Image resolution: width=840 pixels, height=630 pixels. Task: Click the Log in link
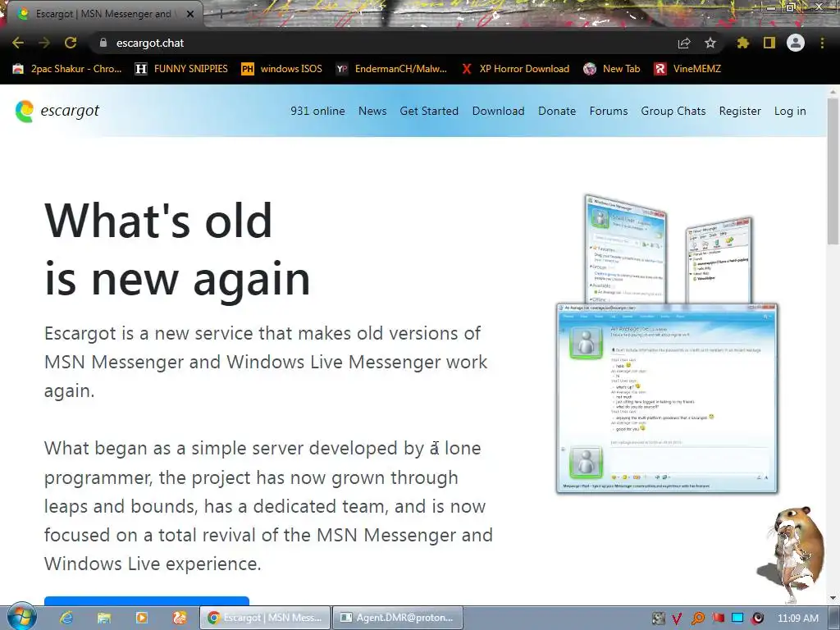coord(790,111)
